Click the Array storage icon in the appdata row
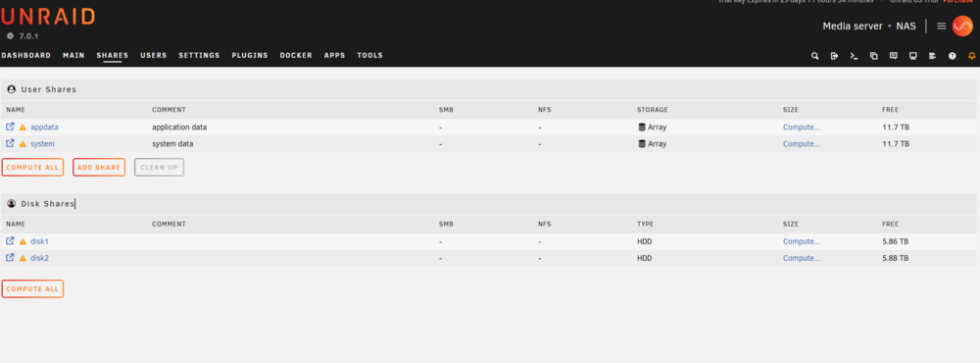This screenshot has height=363, width=980. pos(641,128)
